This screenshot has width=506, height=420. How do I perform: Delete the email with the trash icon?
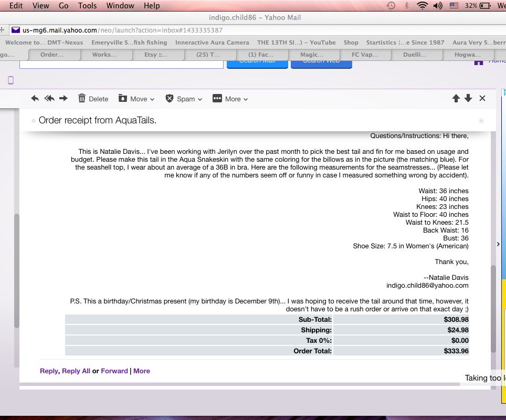(82, 98)
